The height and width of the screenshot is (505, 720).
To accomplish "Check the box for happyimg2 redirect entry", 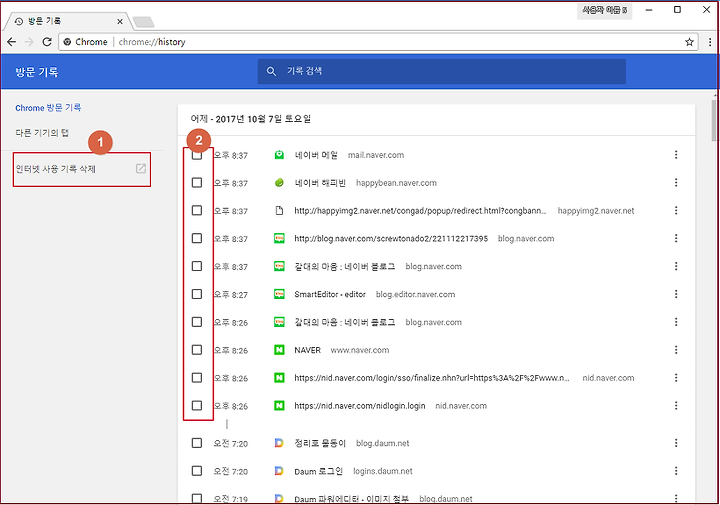I will (x=197, y=210).
